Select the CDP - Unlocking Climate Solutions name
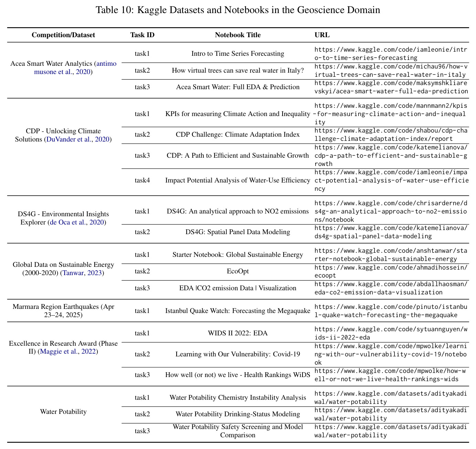The width and height of the screenshot is (476, 449). [63, 135]
